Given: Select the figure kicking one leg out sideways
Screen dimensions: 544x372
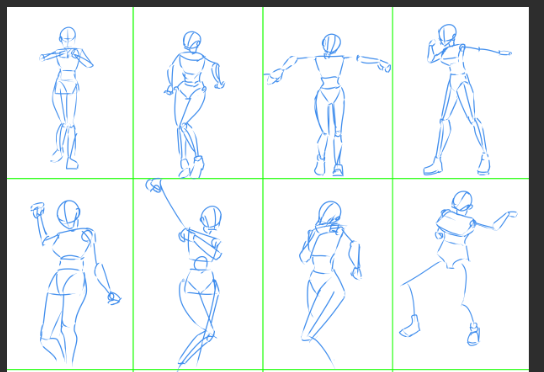Looking at the screenshot, I should tap(459, 268).
